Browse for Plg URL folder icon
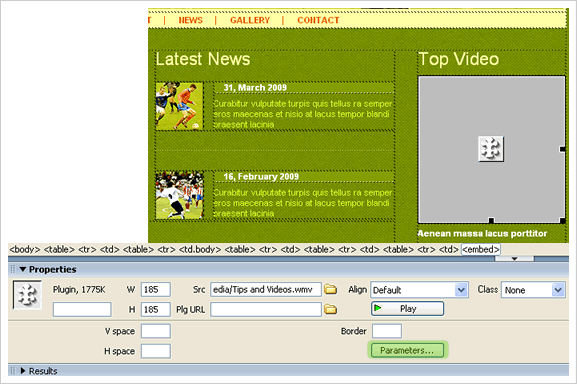 click(330, 309)
